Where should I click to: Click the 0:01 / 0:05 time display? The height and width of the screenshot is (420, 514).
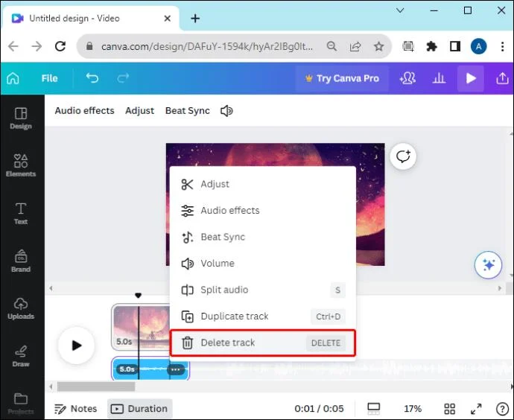[x=319, y=409]
